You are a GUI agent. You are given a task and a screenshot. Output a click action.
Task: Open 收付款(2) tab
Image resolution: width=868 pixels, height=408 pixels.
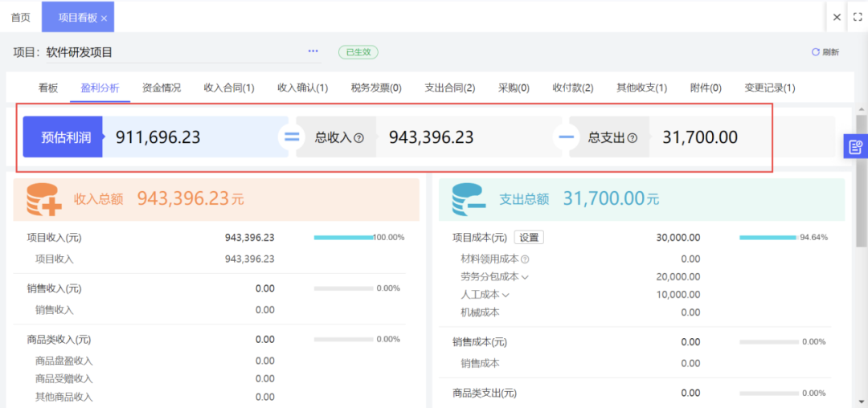click(573, 88)
